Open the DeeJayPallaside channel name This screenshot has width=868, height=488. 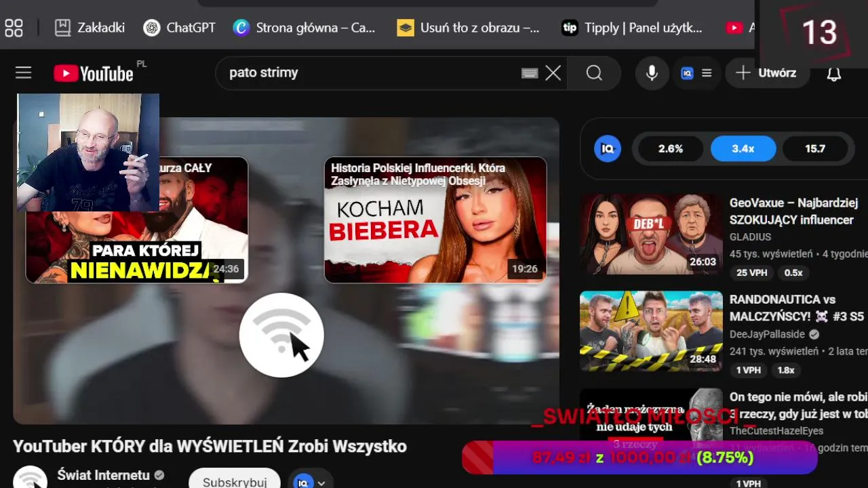(767, 334)
